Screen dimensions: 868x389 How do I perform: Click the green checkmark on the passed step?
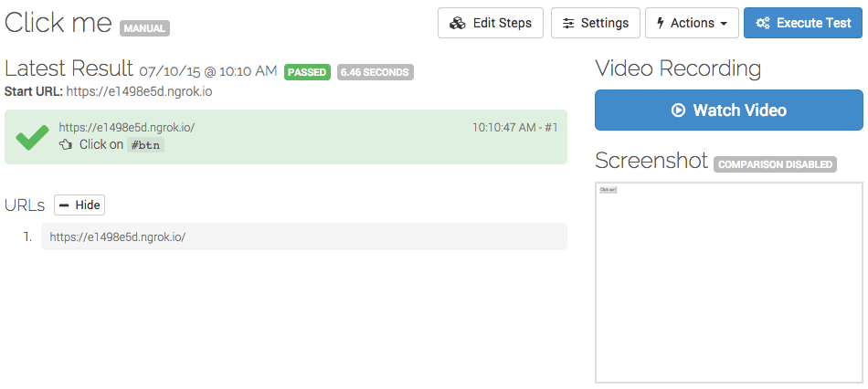[x=32, y=138]
